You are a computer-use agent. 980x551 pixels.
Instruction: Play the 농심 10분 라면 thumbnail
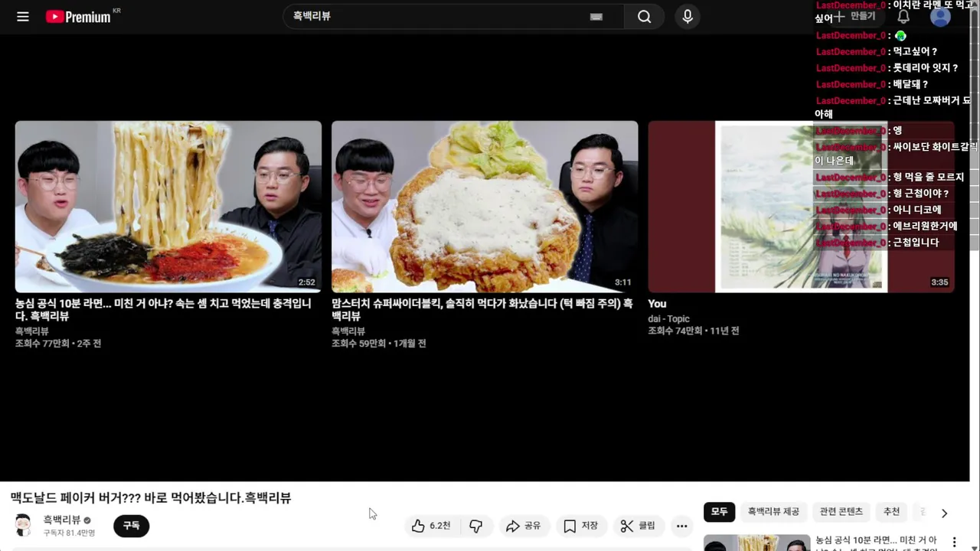(168, 207)
